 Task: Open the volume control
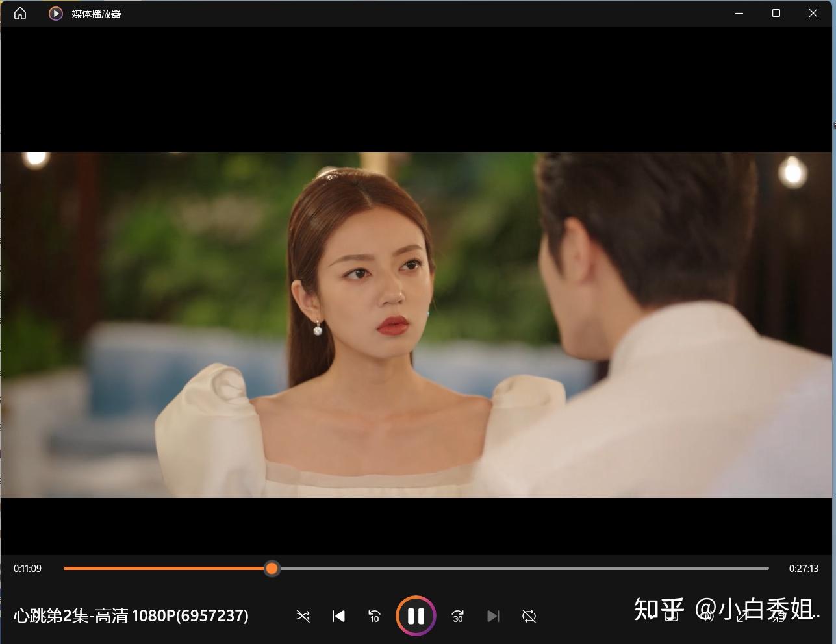pyautogui.click(x=707, y=616)
